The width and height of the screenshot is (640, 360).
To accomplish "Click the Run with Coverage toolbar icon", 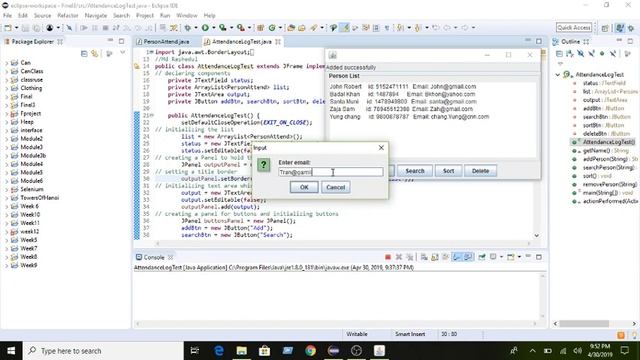I will [223, 28].
